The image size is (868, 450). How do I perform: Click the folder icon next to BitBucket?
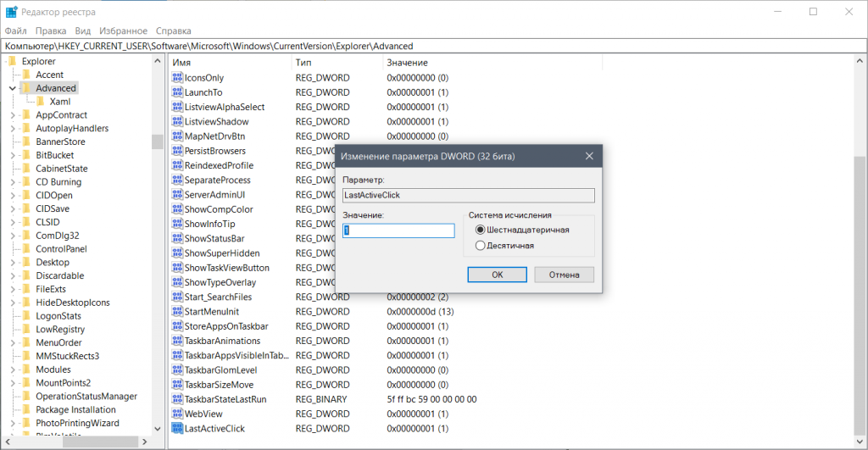[x=26, y=155]
